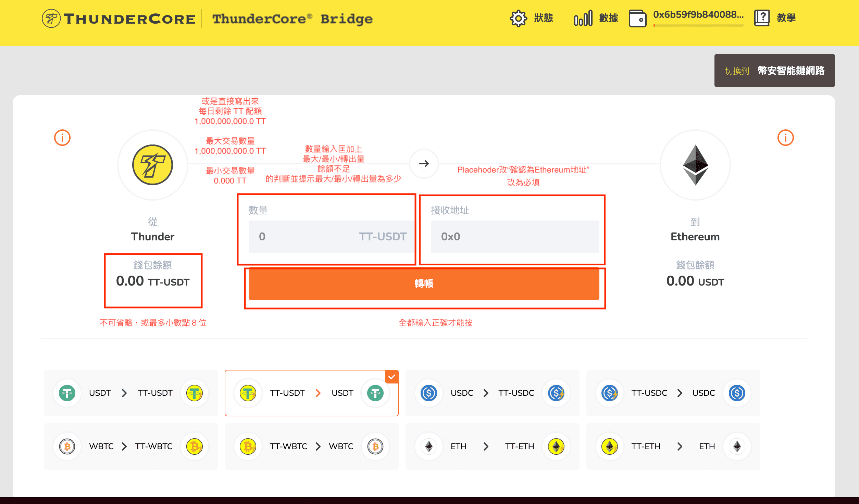Viewport: 859px width, 504px height.
Task: Click TT-USDT coin icon in USDT to TT-USDT card
Action: click(x=195, y=393)
